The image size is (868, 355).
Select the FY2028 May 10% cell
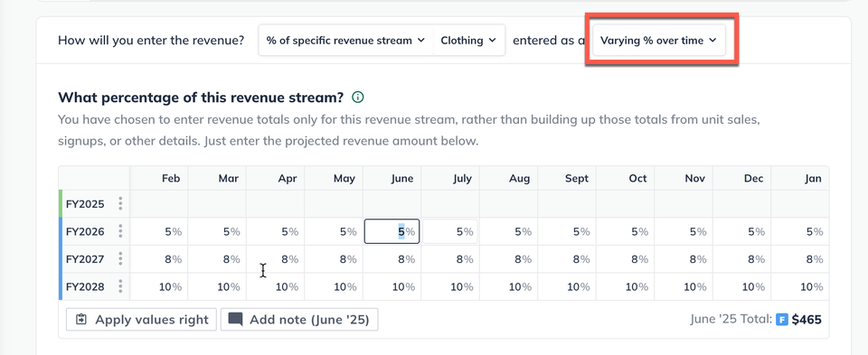pos(334,286)
